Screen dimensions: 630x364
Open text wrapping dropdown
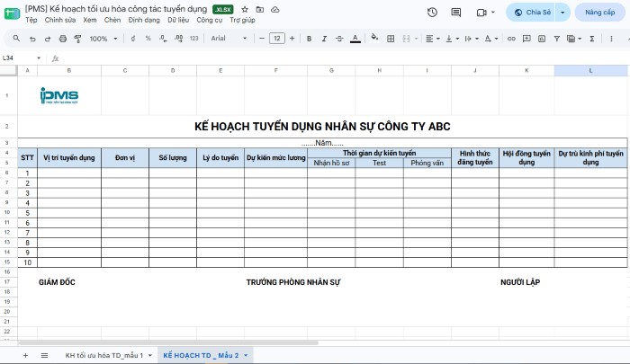[x=472, y=39]
